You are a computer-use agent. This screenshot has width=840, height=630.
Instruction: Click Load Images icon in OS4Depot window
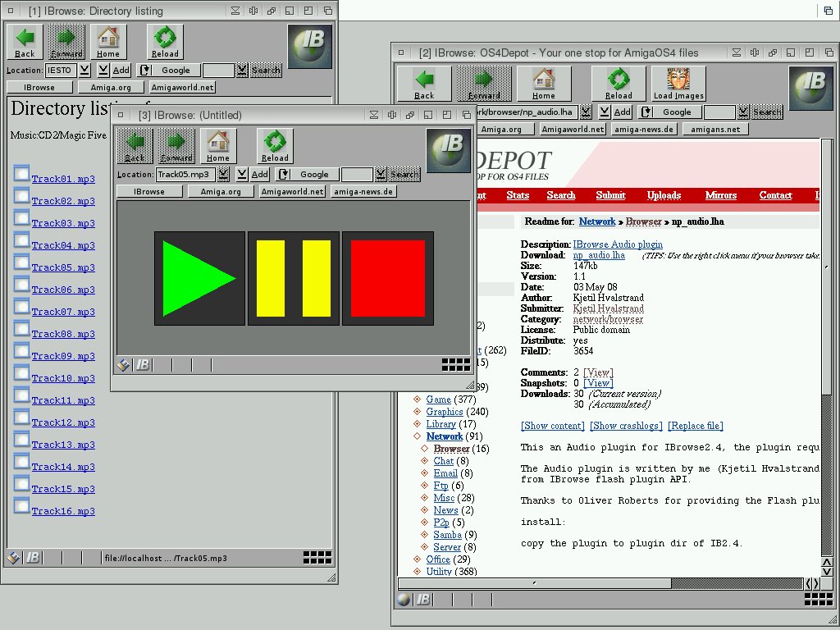678,83
